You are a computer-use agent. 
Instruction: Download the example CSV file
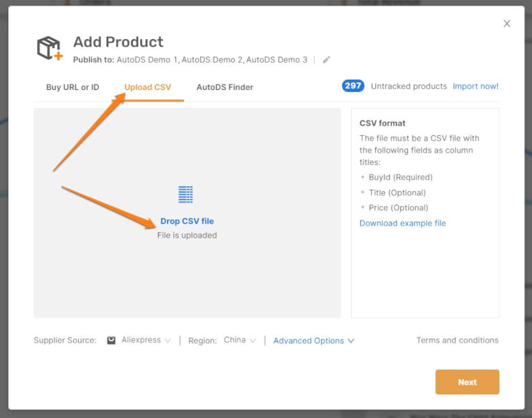pos(402,223)
